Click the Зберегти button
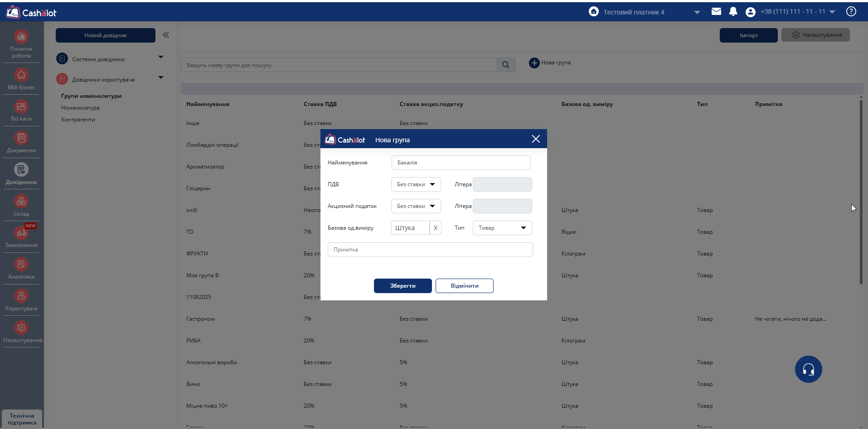The height and width of the screenshot is (429, 868). [402, 286]
